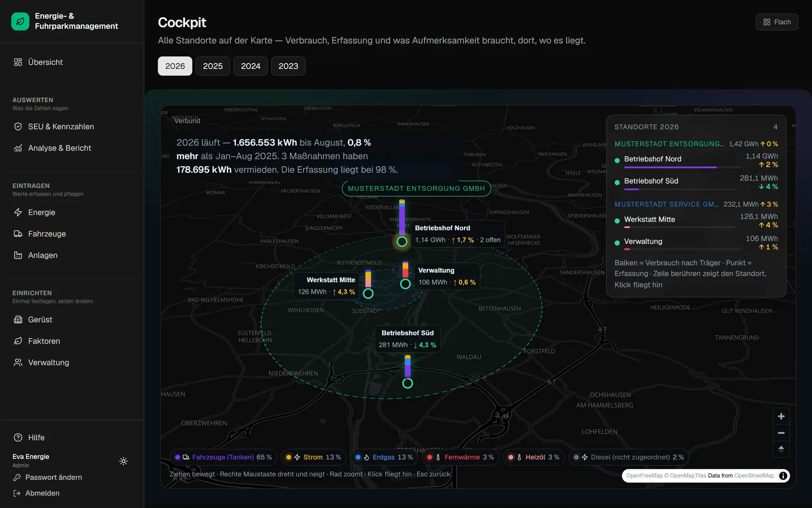Click Musterstadt Service GM… group header
Viewport: 812px width, 508px height.
click(697, 205)
